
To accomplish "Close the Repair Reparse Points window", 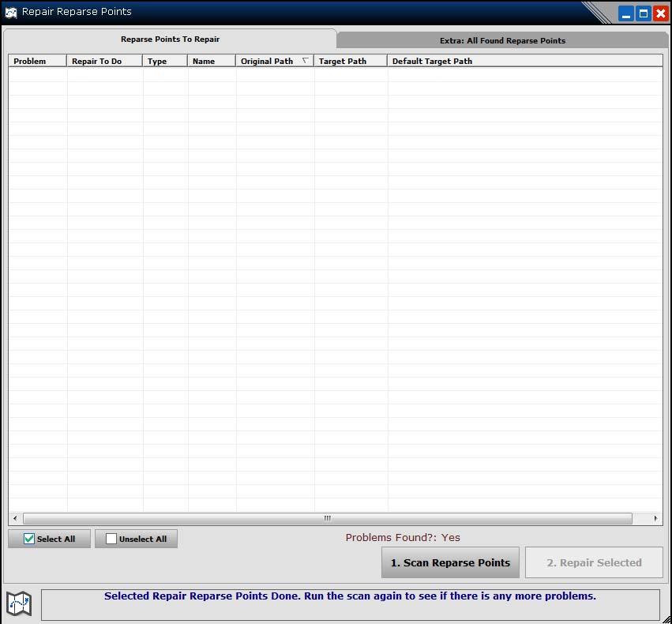I will (x=661, y=13).
